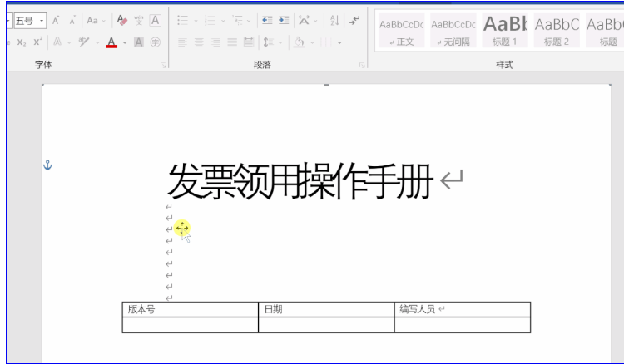The image size is (624, 364).
Task: Open line and paragraph spacing
Action: pos(269,42)
